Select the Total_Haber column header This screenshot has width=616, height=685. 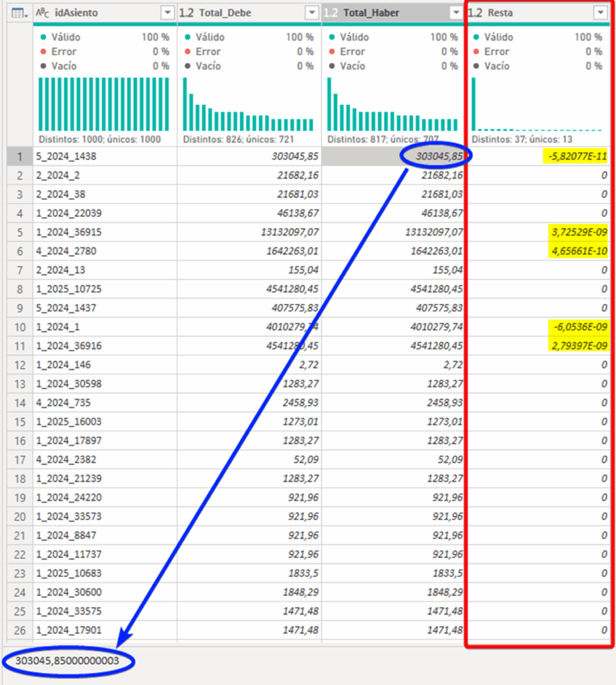[393, 13]
